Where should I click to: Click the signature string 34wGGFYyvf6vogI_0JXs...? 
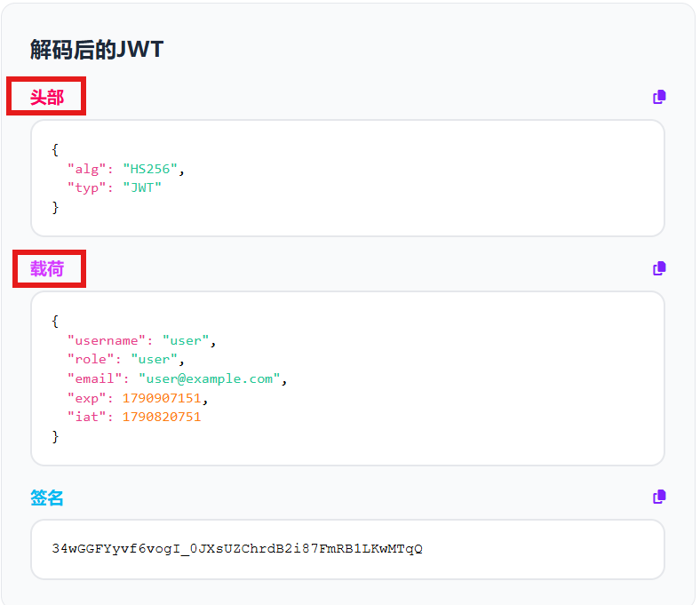pos(237,548)
